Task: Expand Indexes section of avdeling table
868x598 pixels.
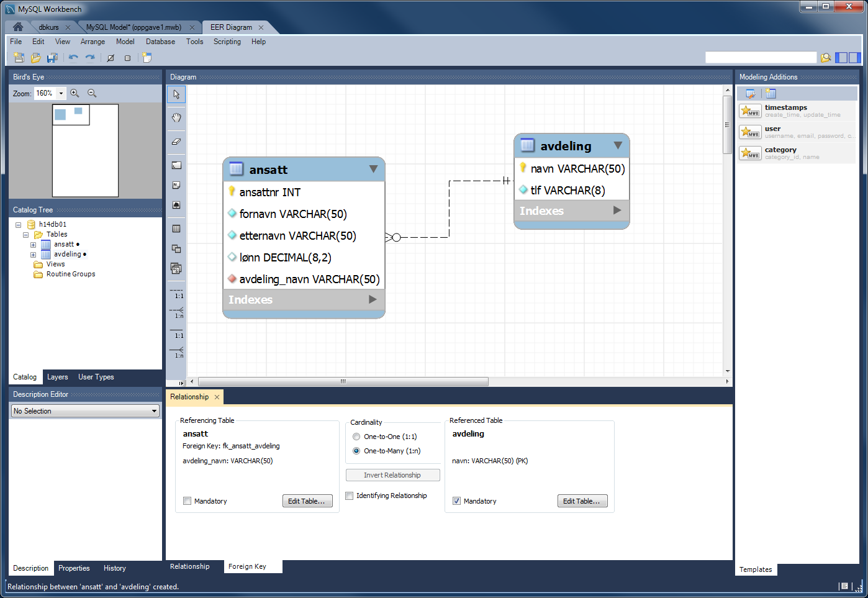Action: pos(617,211)
